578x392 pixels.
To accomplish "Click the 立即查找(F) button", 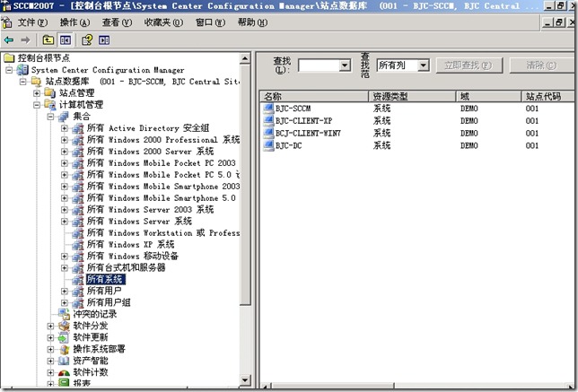I will pos(469,65).
